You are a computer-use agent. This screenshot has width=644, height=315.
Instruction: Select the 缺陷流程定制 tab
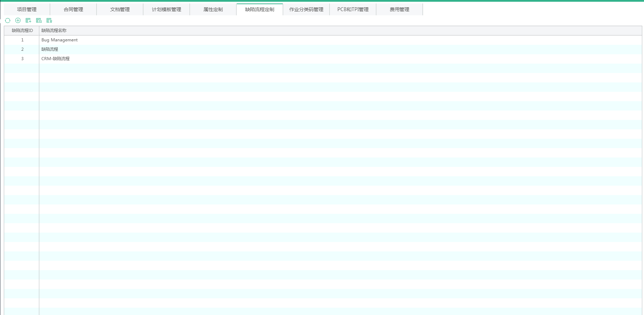point(260,9)
